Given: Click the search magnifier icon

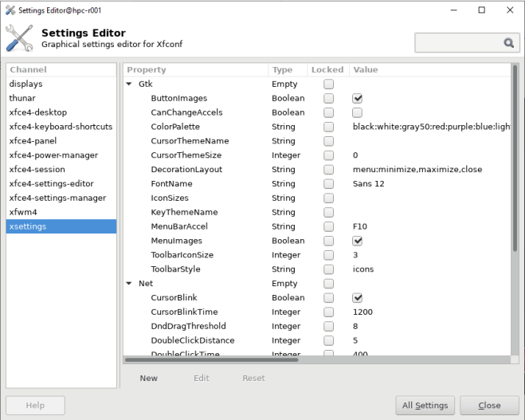Looking at the screenshot, I should (x=507, y=43).
